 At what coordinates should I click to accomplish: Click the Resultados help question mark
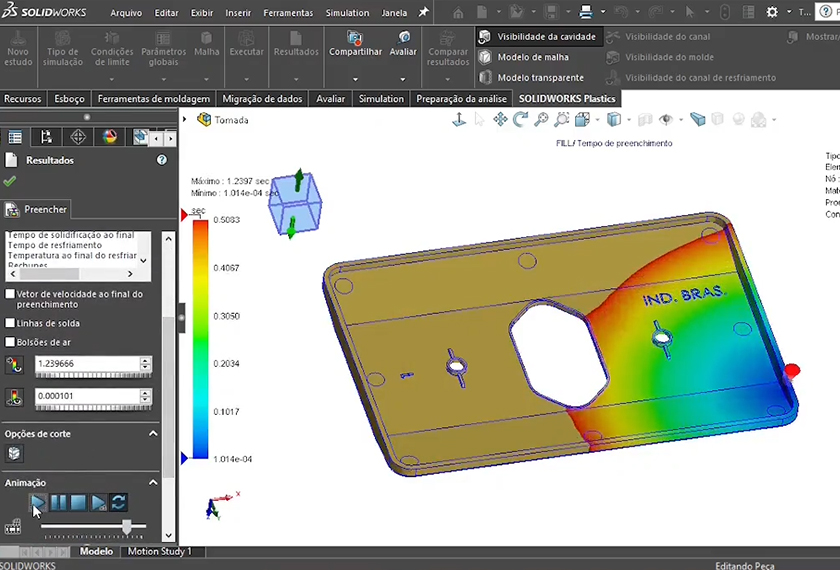[162, 160]
